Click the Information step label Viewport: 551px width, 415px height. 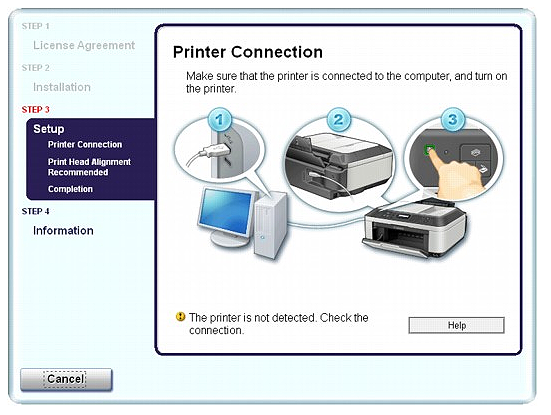tap(63, 231)
